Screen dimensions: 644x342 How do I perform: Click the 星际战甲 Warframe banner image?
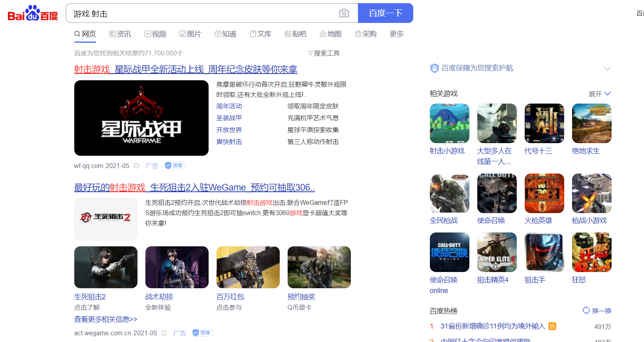(141, 118)
